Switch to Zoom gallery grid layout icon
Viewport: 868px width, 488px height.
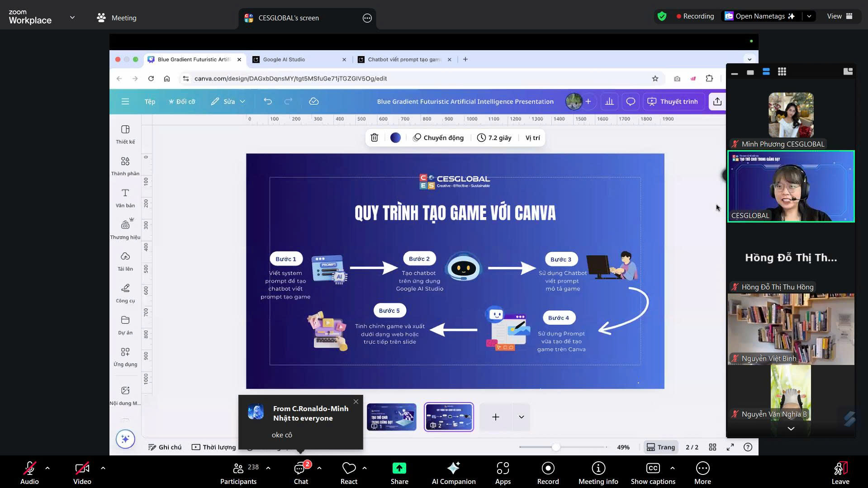782,71
